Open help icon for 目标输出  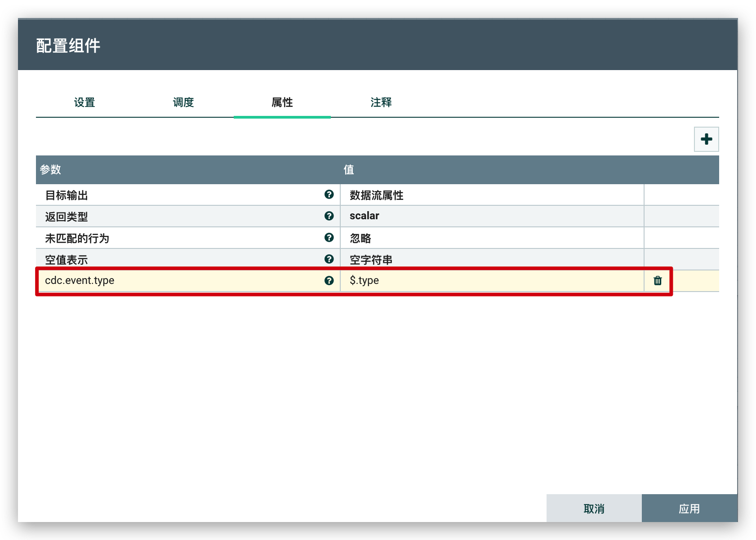pos(329,195)
